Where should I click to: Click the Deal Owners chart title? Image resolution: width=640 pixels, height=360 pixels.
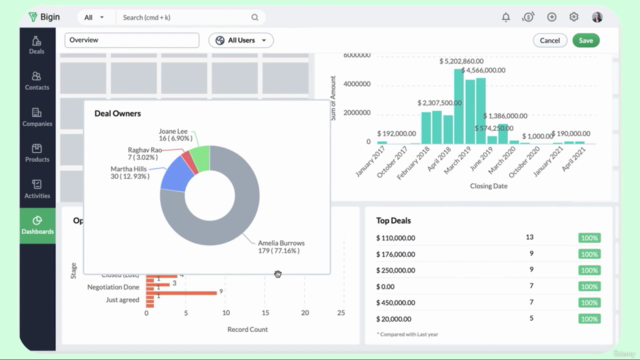coord(118,113)
